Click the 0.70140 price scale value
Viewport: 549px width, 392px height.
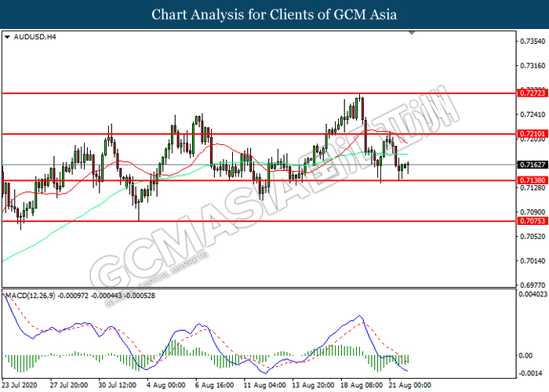[533, 261]
